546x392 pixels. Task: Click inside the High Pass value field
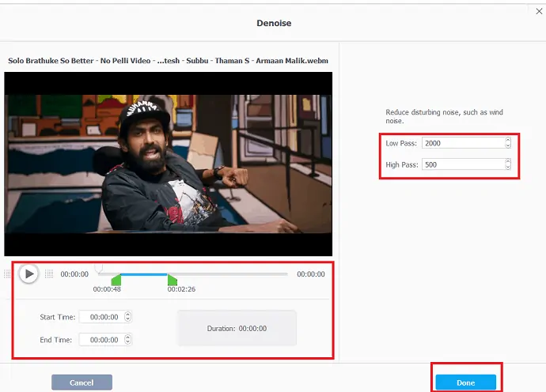463,164
